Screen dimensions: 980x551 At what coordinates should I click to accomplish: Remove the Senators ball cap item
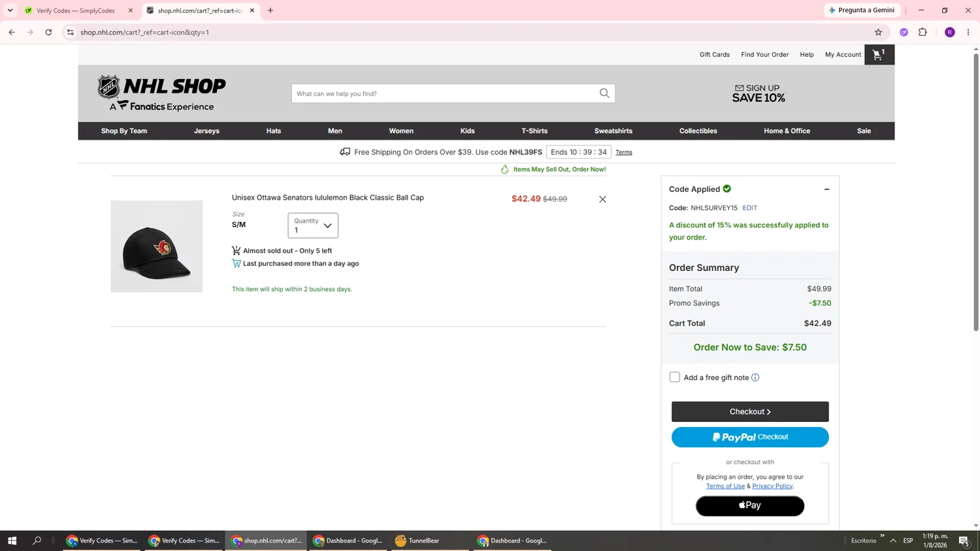pos(602,199)
